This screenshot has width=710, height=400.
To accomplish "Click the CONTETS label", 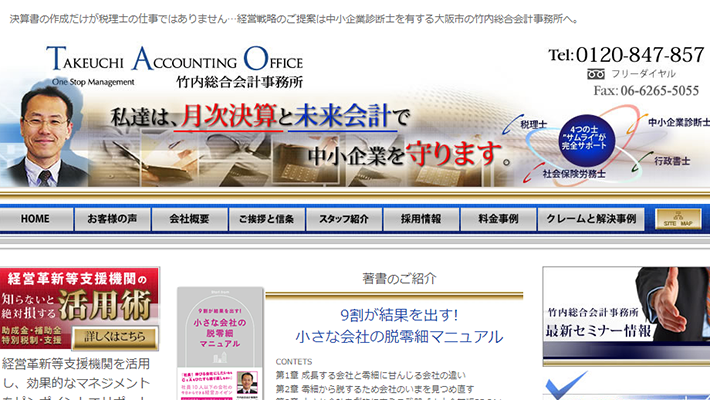I will (x=294, y=361).
